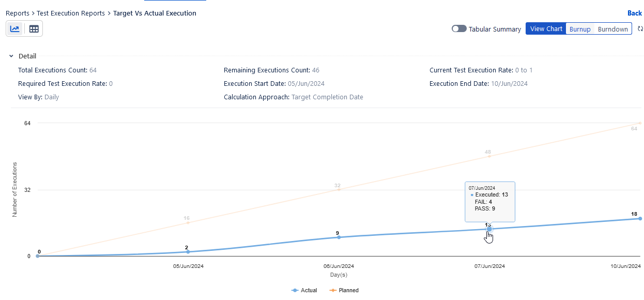
Task: Click the Back link
Action: click(634, 13)
